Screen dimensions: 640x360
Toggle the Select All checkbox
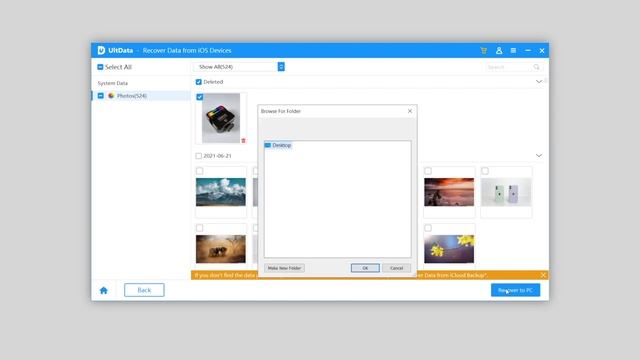[x=100, y=67]
